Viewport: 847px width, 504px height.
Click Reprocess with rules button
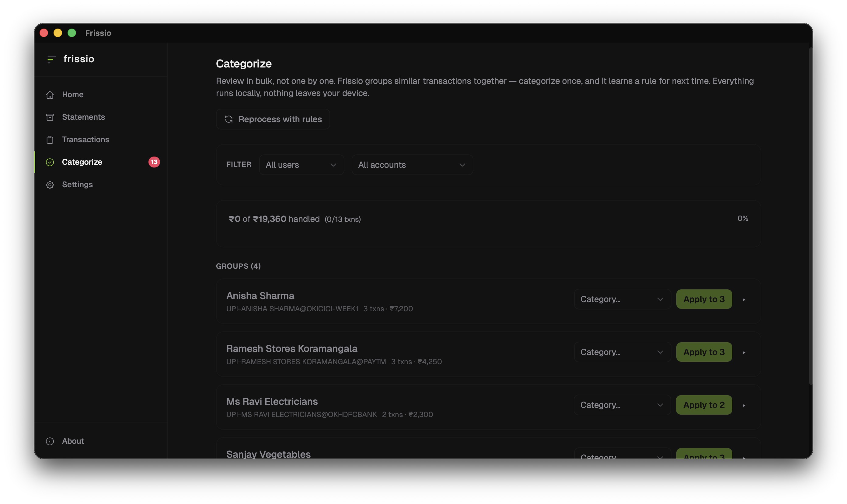tap(273, 119)
